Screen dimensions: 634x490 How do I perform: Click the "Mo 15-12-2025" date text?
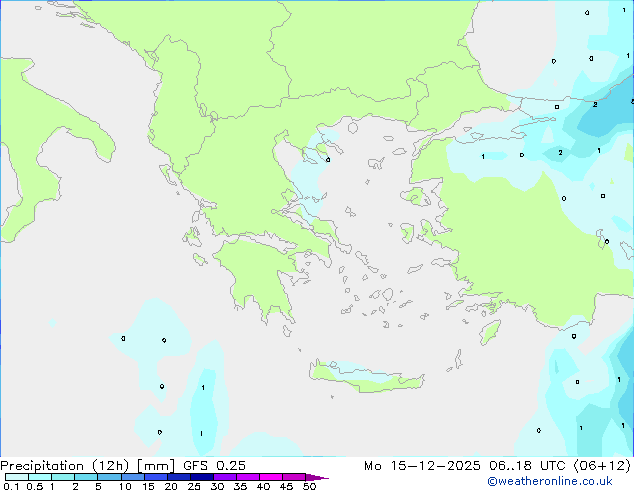click(x=422, y=466)
